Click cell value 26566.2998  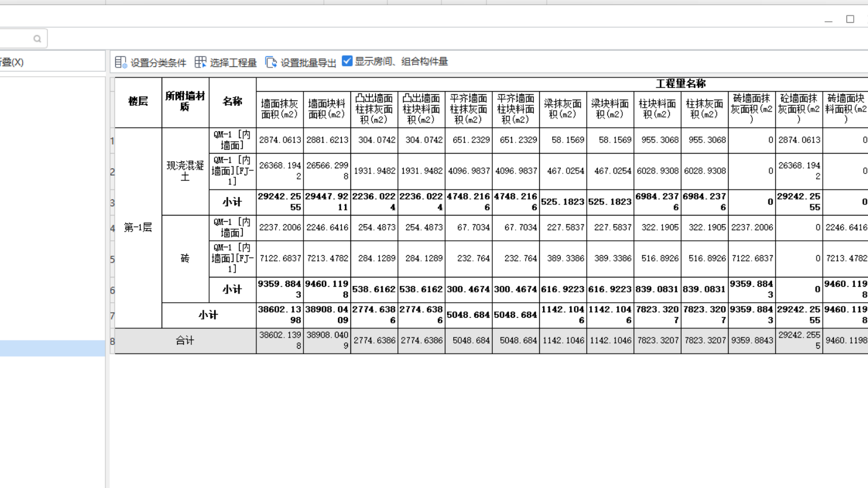tap(327, 171)
